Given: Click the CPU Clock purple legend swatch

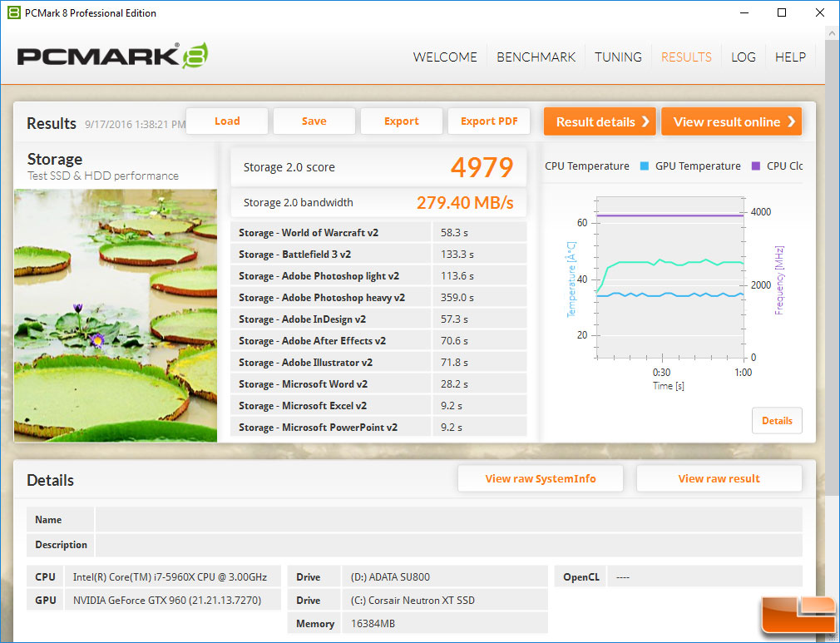Looking at the screenshot, I should pos(756,166).
